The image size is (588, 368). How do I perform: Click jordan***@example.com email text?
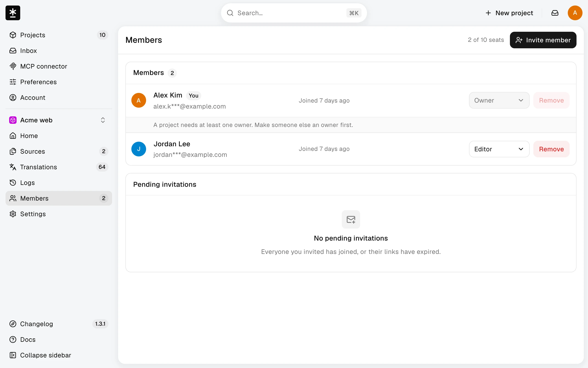(x=190, y=155)
